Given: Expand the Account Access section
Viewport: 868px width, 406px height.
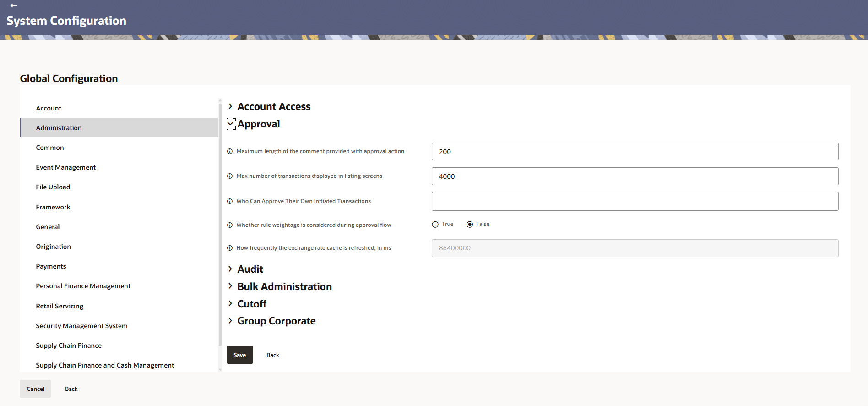Looking at the screenshot, I should click(230, 106).
